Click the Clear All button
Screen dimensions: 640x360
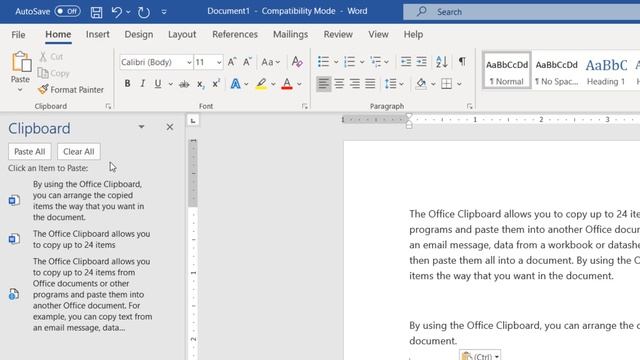pos(78,151)
